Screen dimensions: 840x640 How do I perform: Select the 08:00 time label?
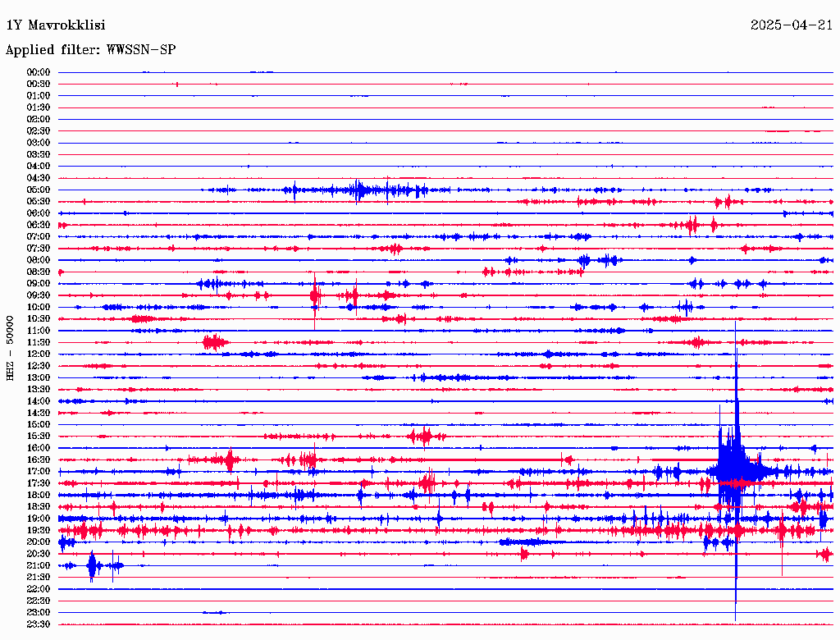click(39, 260)
